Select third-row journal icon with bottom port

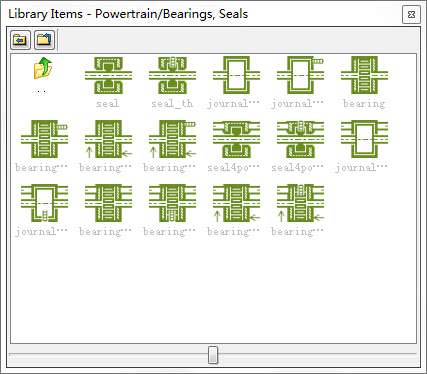(x=44, y=203)
